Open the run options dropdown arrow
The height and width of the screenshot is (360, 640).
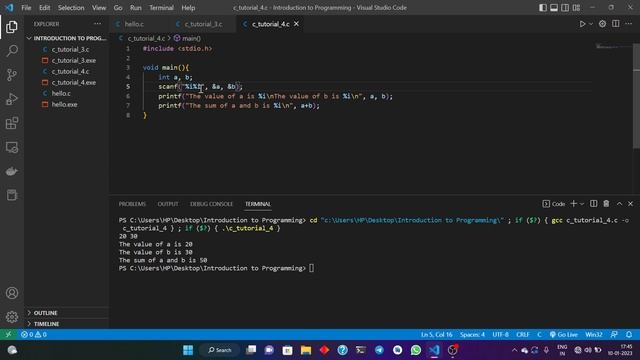coord(591,24)
